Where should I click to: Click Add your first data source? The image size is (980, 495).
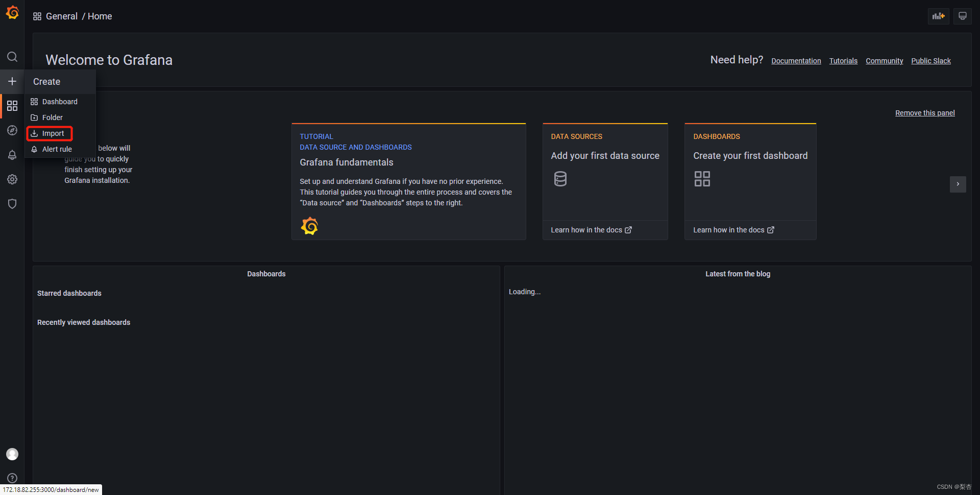pos(605,156)
